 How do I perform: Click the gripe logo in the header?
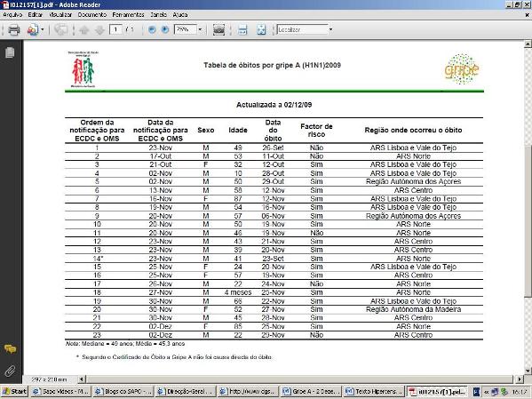(462, 69)
